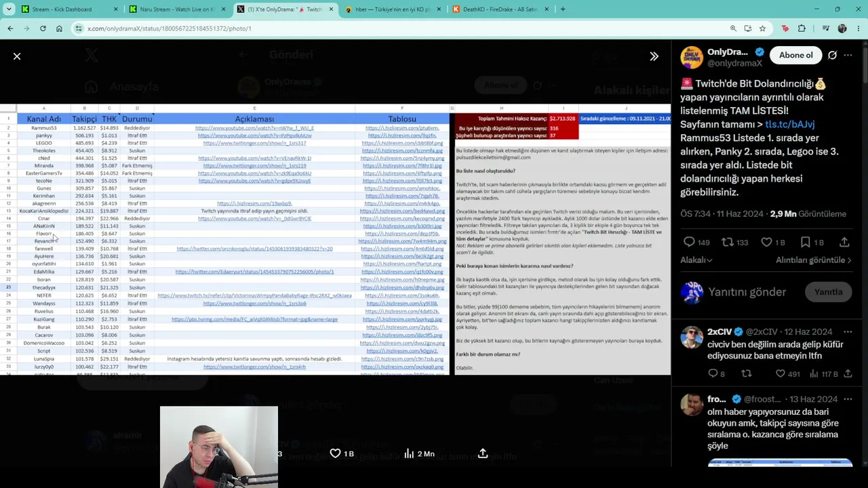Viewport: 868px width, 488px height.
Task: Bookmark the OnlyDrama post
Action: tap(805, 242)
